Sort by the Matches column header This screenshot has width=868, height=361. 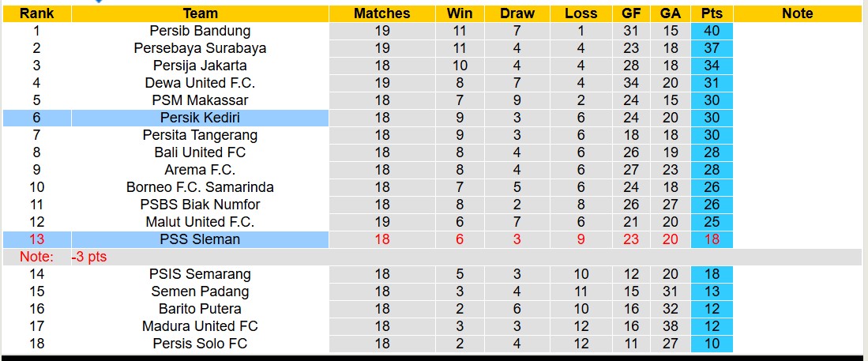coord(382,13)
